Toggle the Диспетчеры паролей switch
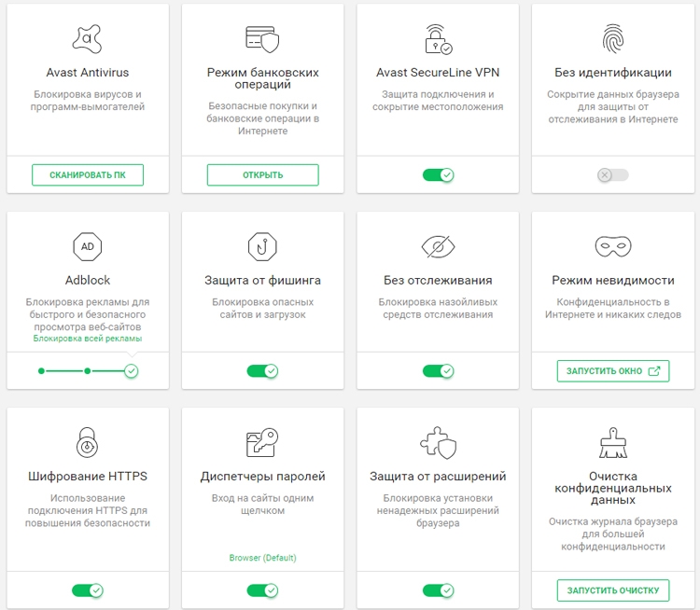The height and width of the screenshot is (610, 700). tap(262, 590)
